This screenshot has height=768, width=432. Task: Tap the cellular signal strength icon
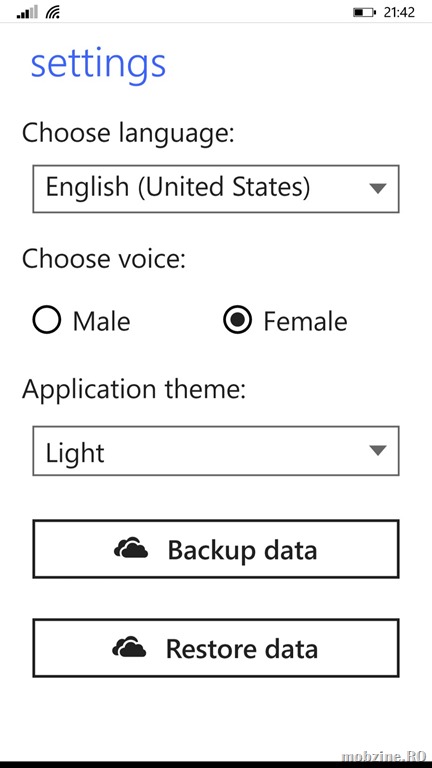point(27,12)
